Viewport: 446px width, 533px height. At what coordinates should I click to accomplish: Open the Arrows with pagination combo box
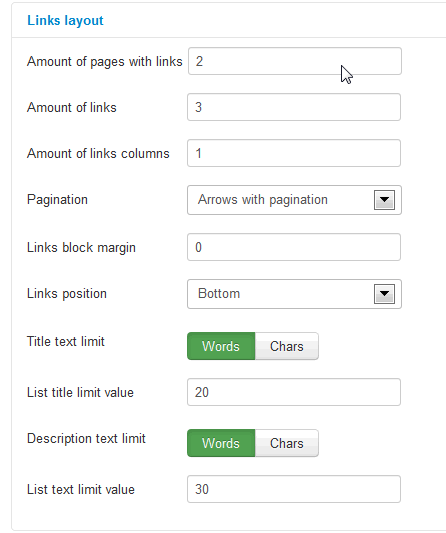tap(294, 200)
